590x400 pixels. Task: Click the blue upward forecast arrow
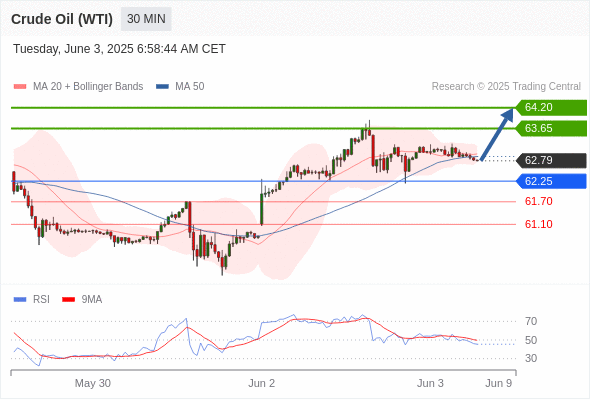coord(497,135)
